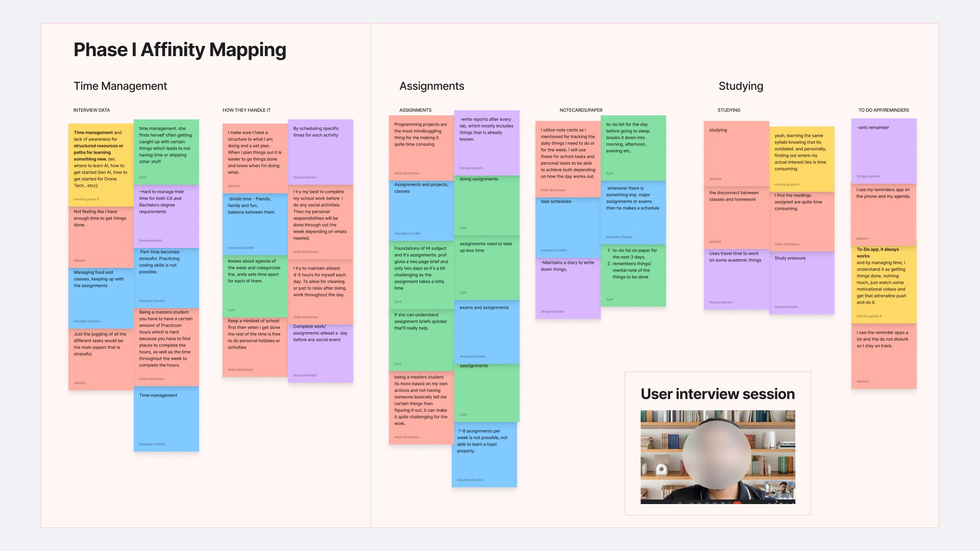Image resolution: width=980 pixels, height=551 pixels.
Task: Select the purple 'Study pressure' sticky note
Action: [801, 283]
